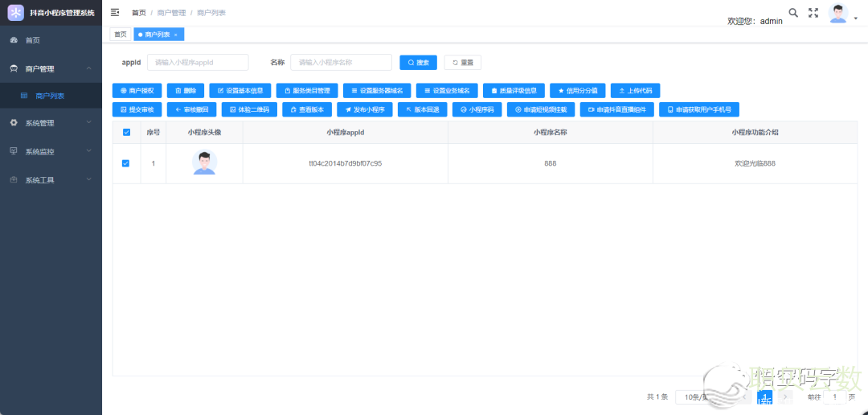The image size is (868, 415).
Task: Focus the 名称 input field
Action: (x=341, y=63)
